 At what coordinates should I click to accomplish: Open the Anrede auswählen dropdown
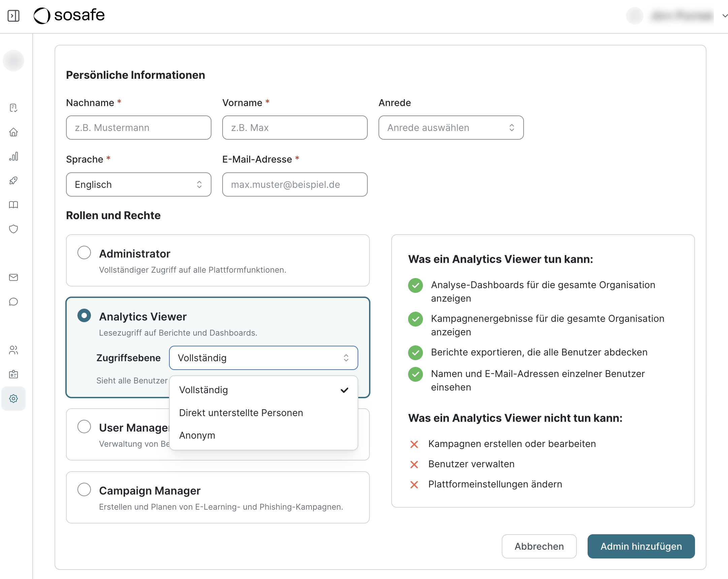click(451, 128)
